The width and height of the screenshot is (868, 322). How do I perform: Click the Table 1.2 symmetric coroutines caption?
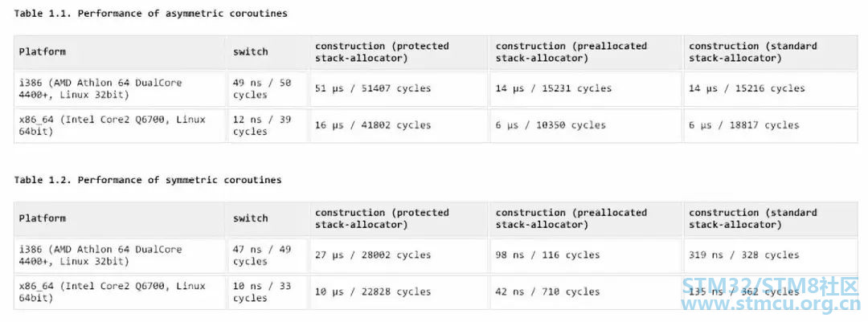(147, 180)
